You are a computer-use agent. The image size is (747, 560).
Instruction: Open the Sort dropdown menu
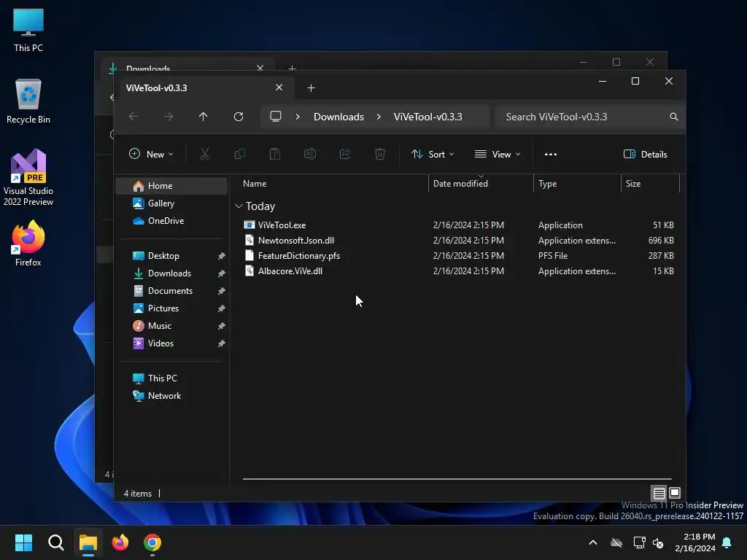(x=433, y=155)
